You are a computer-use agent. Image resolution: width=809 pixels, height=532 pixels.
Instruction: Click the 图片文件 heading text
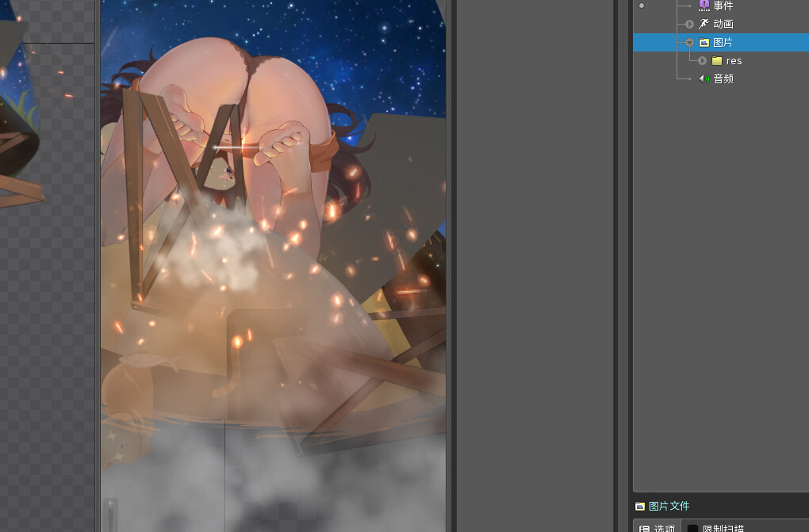[669, 506]
